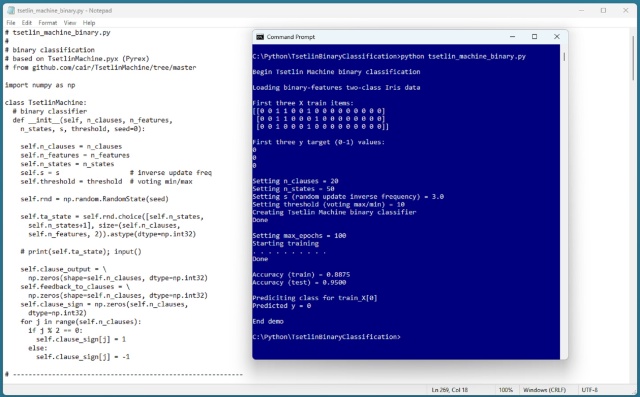Screen dimensions: 640x397
Task: Minimize the Notepad window
Action: tap(582, 11)
